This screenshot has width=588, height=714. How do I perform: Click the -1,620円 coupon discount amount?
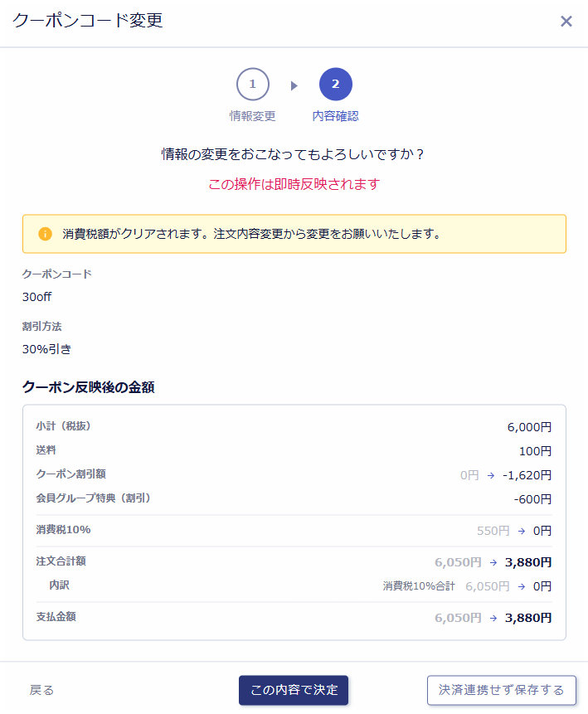526,475
